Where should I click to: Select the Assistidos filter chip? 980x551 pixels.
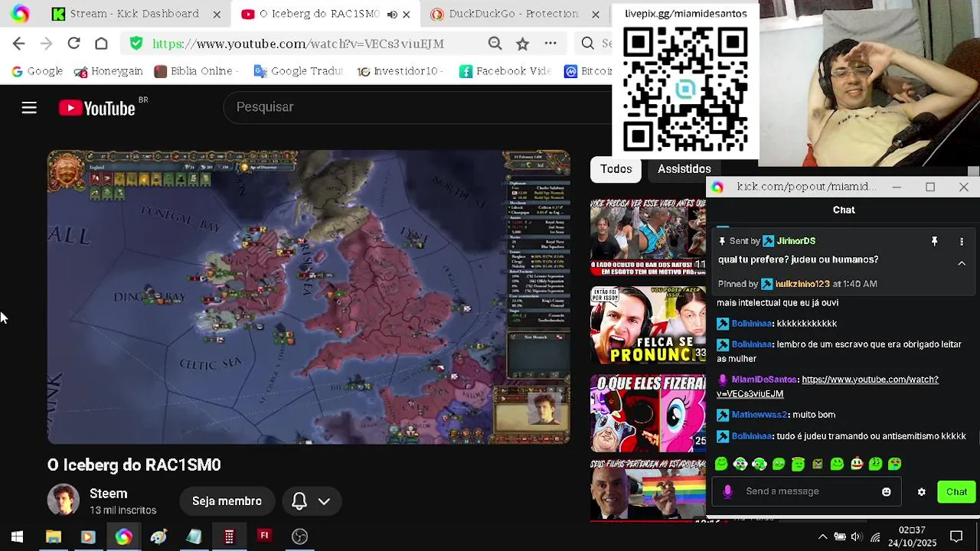pyautogui.click(x=684, y=169)
